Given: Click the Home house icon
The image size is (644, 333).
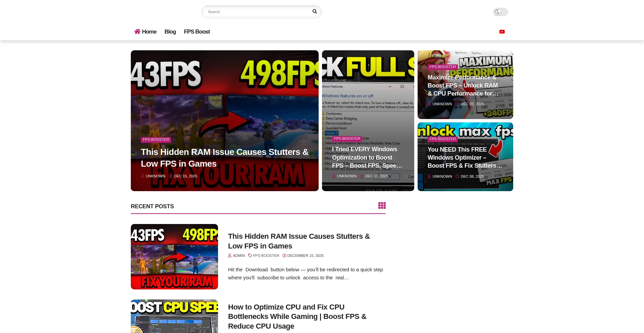Looking at the screenshot, I should [137, 32].
